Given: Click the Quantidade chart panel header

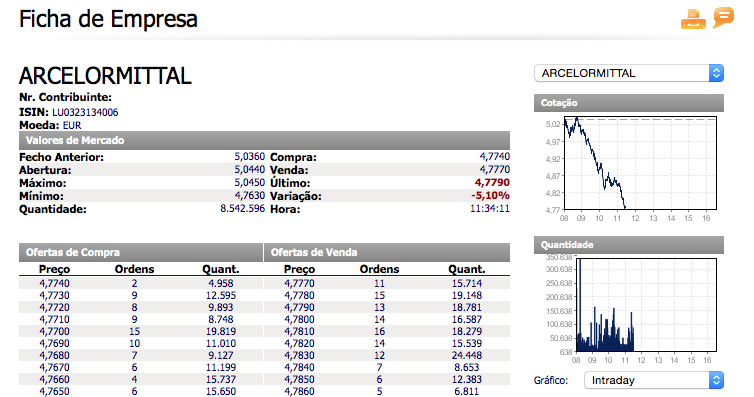Looking at the screenshot, I should point(628,245).
